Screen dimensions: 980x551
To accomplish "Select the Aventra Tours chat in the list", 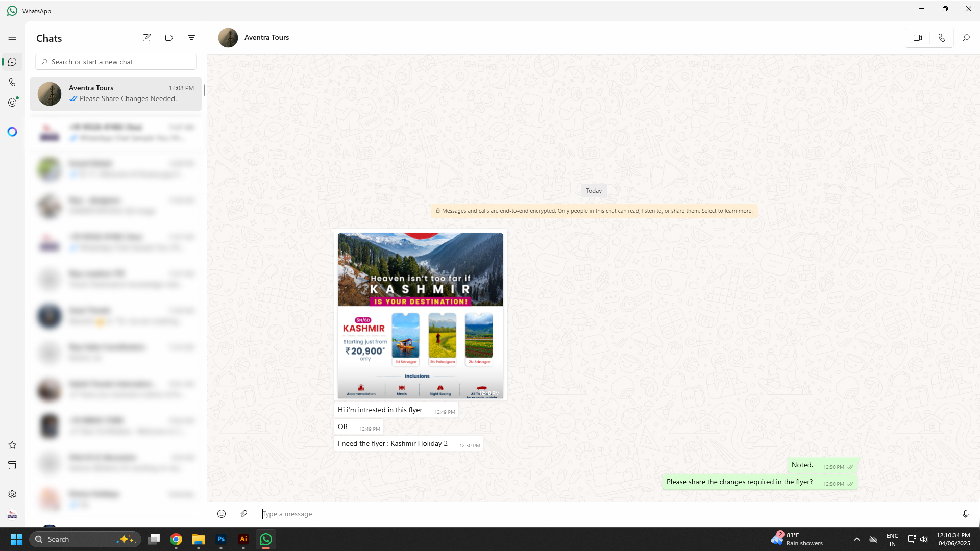I will (116, 94).
